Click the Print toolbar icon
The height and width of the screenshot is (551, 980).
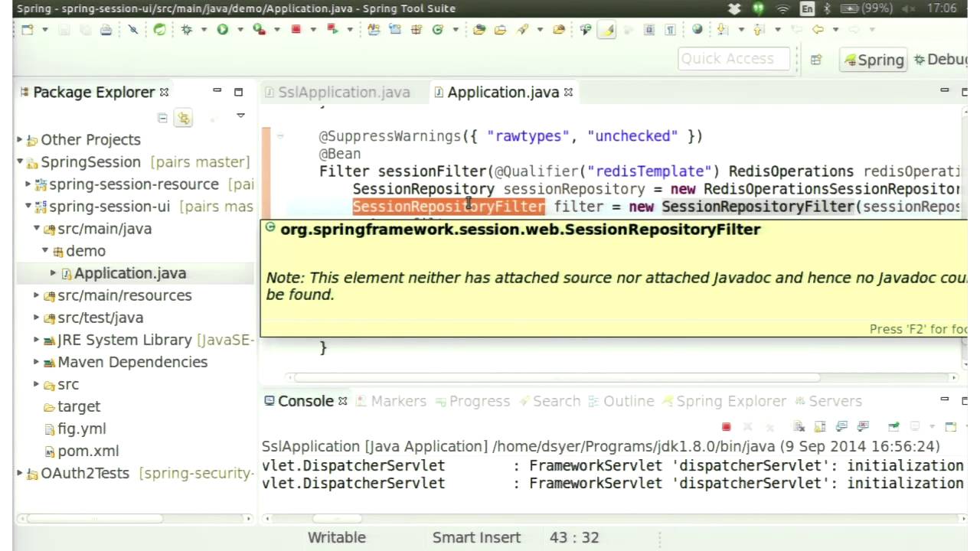coord(106,30)
